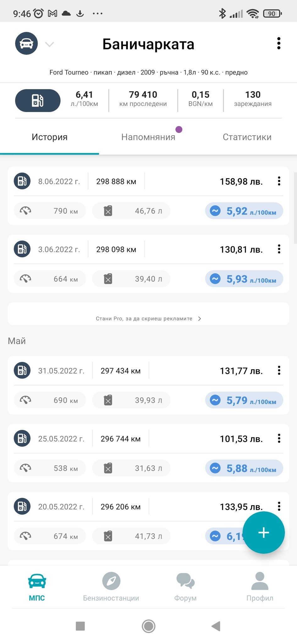Tap the 5,92 л./100км consumption badge

[x=244, y=211]
